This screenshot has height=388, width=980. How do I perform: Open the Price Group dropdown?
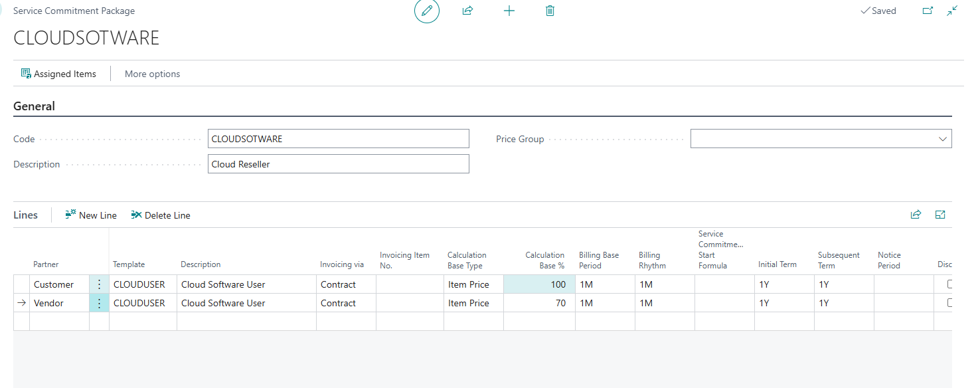click(943, 138)
